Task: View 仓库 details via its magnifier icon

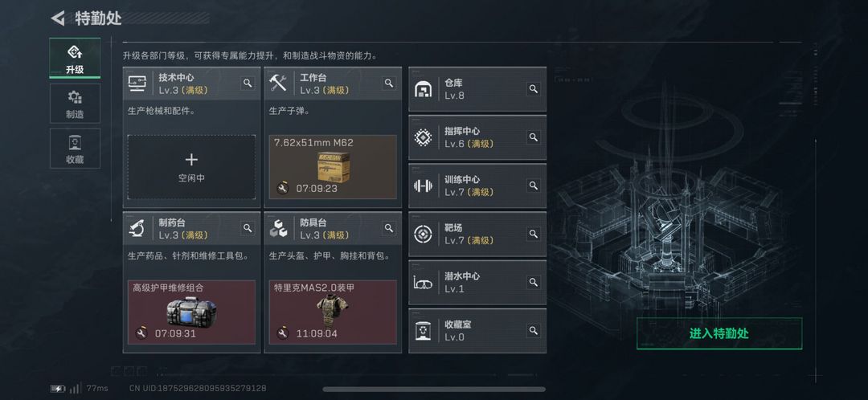Action: point(533,88)
